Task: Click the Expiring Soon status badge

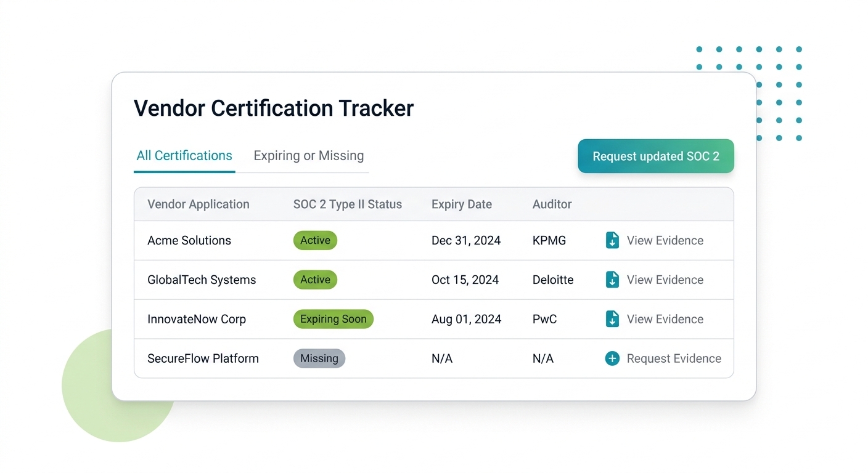Action: [334, 319]
